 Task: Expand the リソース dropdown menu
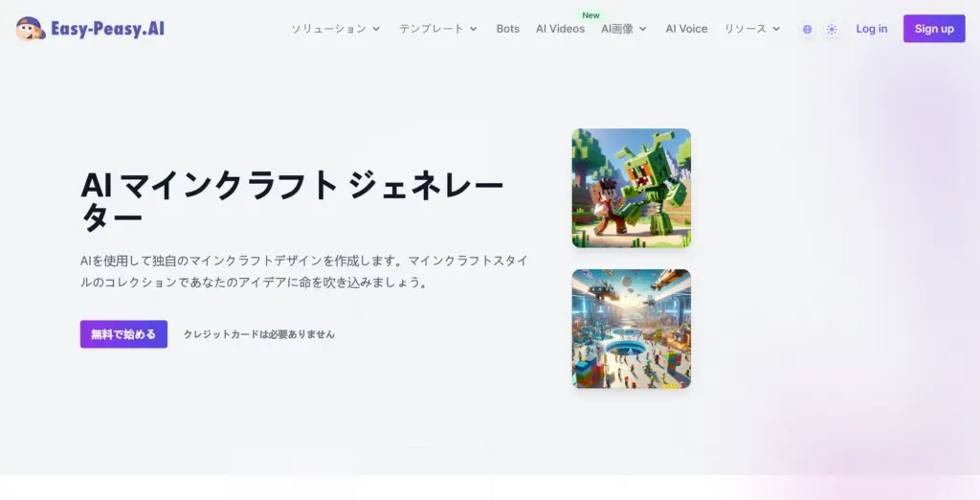point(752,29)
